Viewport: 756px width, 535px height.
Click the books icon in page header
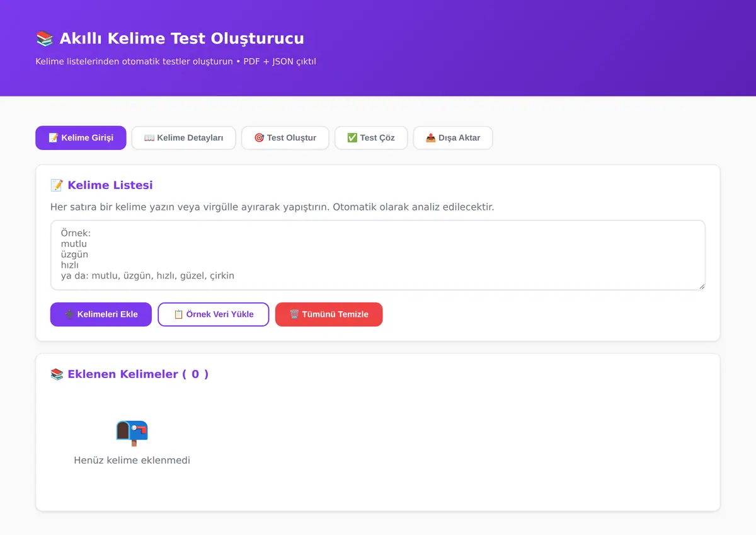(45, 38)
